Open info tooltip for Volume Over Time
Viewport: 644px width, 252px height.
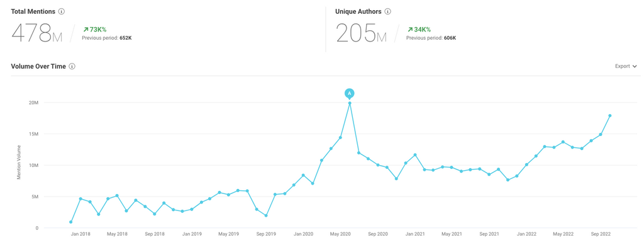pyautogui.click(x=72, y=66)
